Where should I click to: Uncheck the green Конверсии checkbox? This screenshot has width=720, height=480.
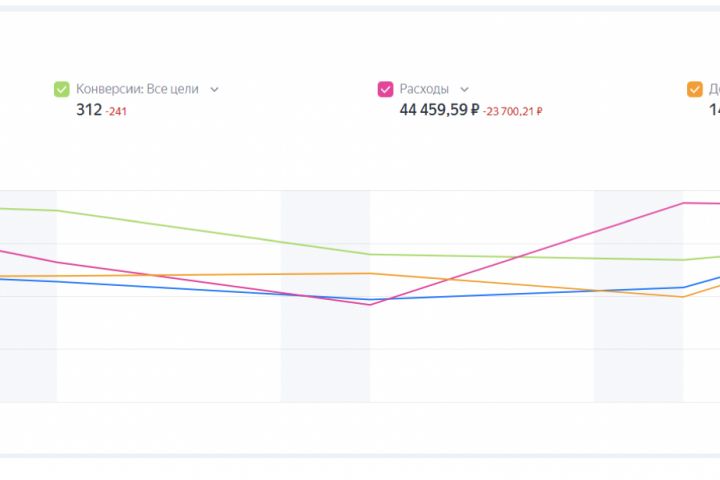coord(62,89)
